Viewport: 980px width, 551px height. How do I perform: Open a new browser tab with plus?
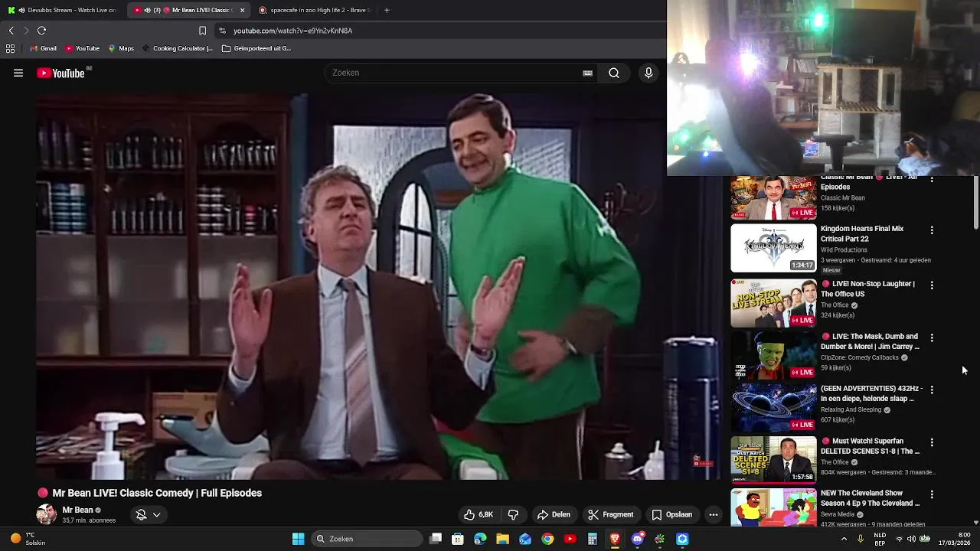click(387, 10)
